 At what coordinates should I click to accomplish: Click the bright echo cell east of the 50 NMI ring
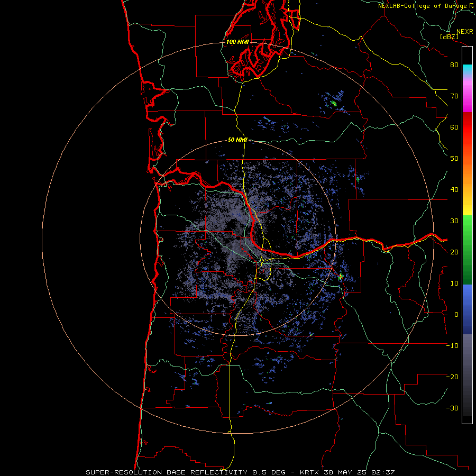click(x=341, y=276)
